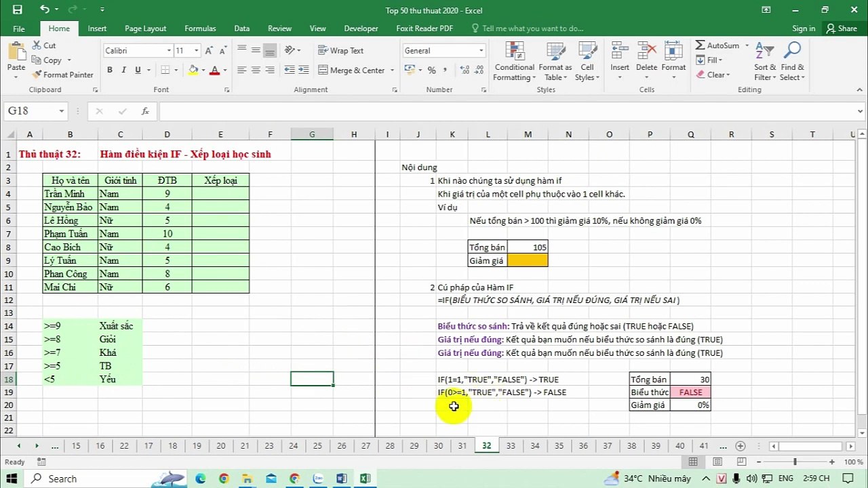Click the zoom slider in status bar
Screen dimensions: 868x488
click(795, 462)
